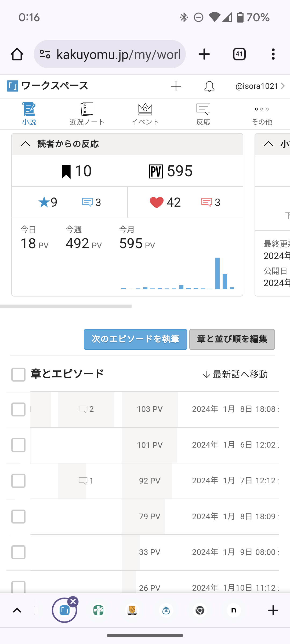The image size is (290, 644).
Task: Expand the @isora1021 account menu
Action: [260, 86]
